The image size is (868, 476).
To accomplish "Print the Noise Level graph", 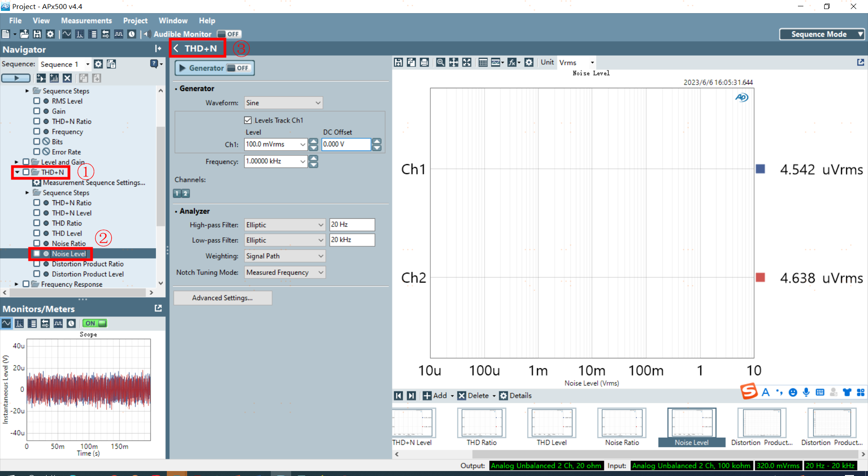I will [x=425, y=62].
